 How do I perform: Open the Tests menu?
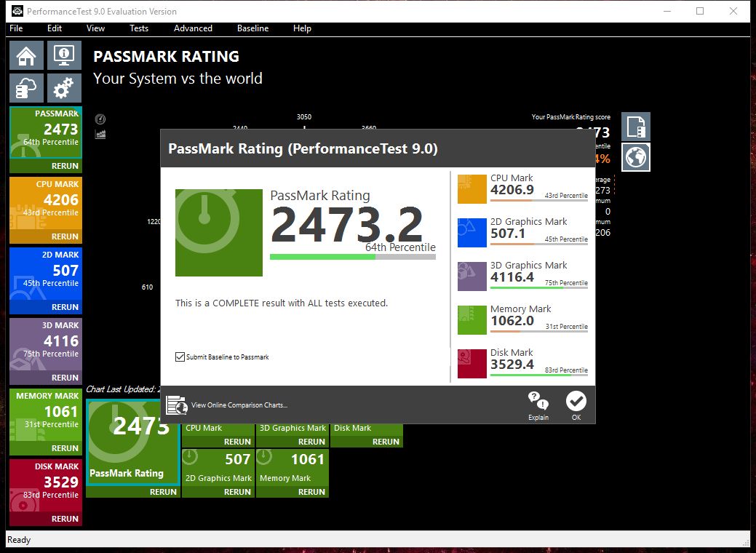click(x=139, y=28)
